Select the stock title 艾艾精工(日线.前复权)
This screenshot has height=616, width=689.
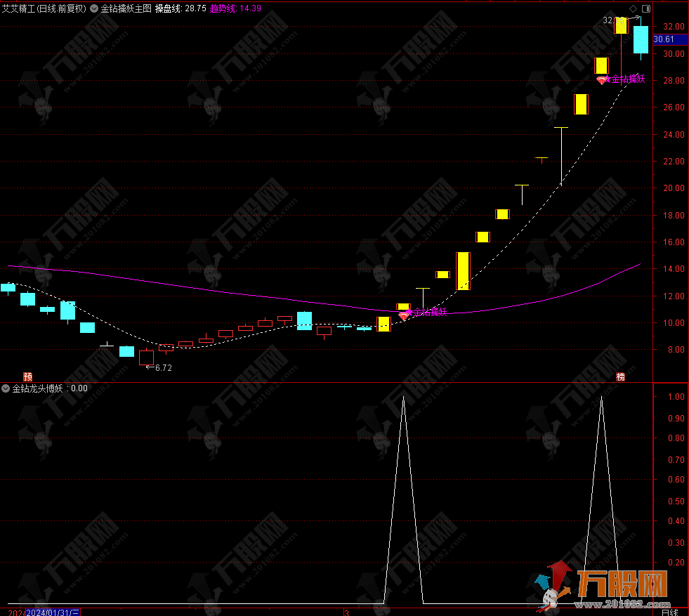pyautogui.click(x=44, y=8)
